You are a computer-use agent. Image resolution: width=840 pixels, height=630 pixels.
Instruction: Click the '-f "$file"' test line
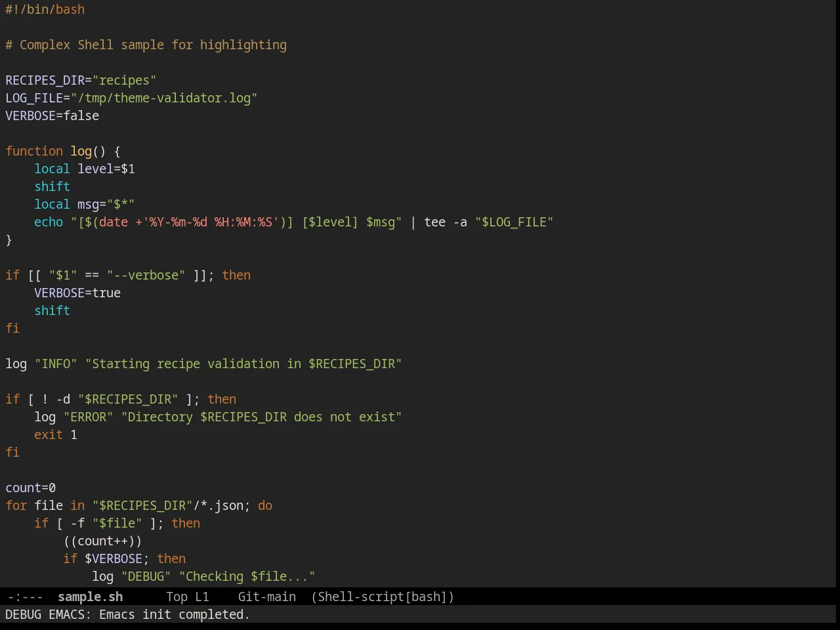pyautogui.click(x=117, y=523)
